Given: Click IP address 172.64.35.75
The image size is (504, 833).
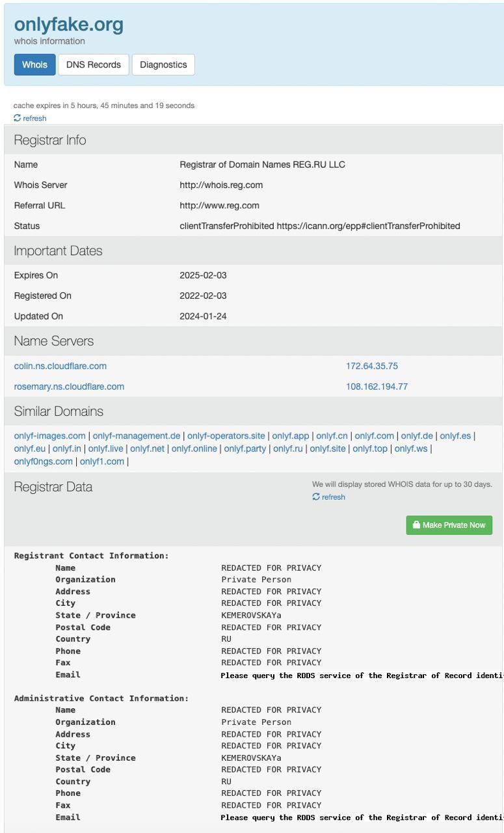Looking at the screenshot, I should (372, 366).
